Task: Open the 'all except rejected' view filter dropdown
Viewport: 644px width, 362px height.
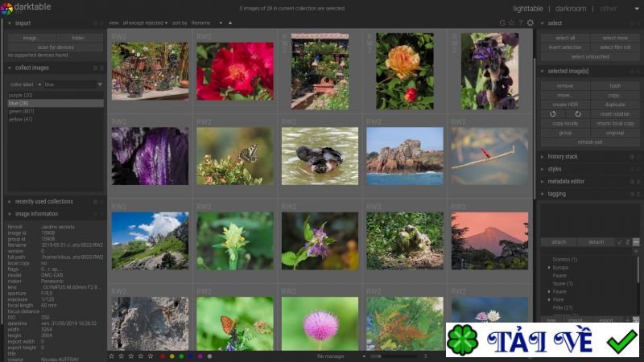Action: tap(146, 23)
